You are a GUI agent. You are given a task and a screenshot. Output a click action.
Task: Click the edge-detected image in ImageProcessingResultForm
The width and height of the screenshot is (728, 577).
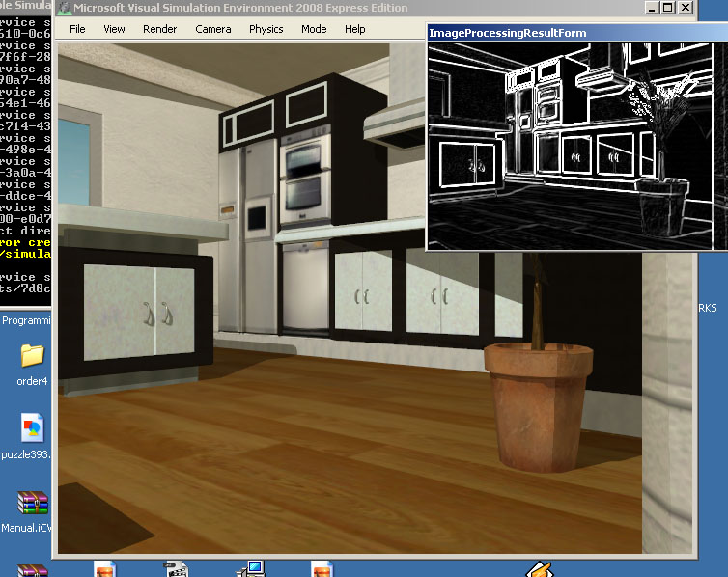point(570,146)
